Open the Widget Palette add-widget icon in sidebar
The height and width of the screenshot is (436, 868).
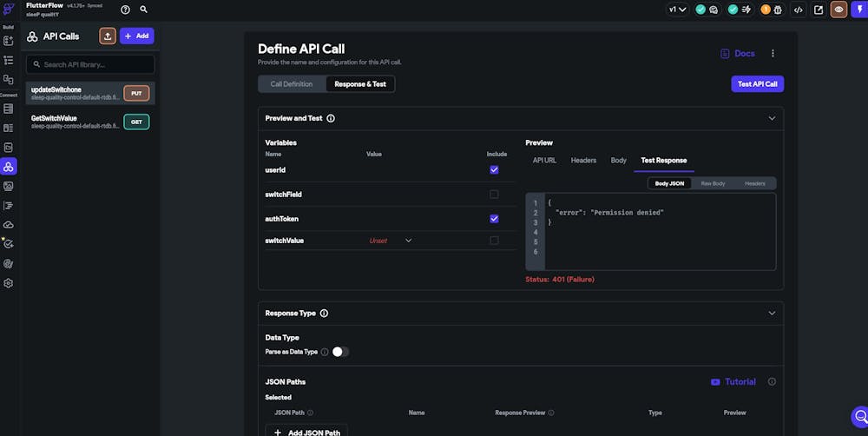coord(9,41)
